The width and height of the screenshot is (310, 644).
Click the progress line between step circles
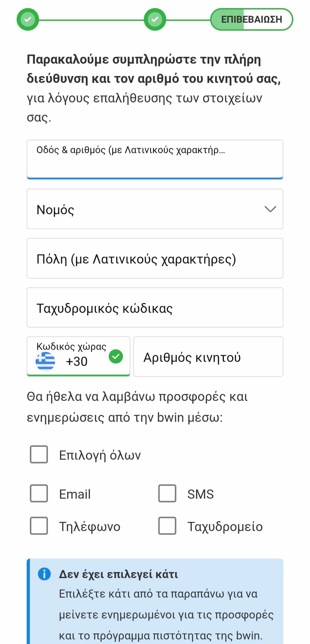(x=91, y=20)
